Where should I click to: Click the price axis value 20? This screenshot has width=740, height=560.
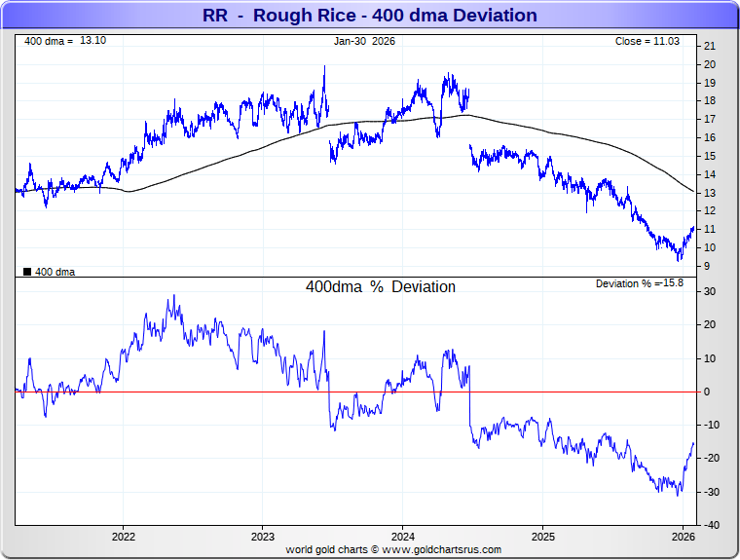click(x=709, y=64)
